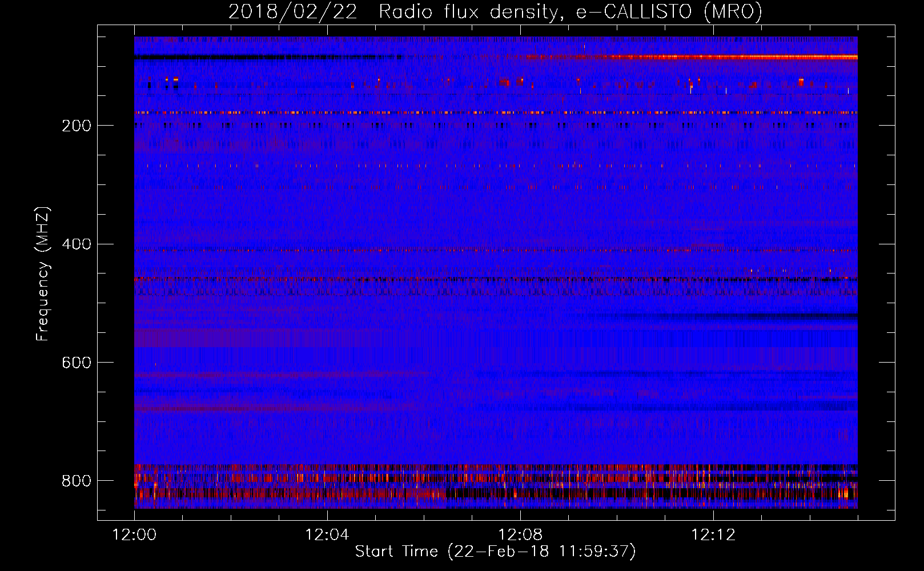Viewport: 924px width, 571px height.
Task: Click the 200 frequency tick label
Action: coord(77,126)
